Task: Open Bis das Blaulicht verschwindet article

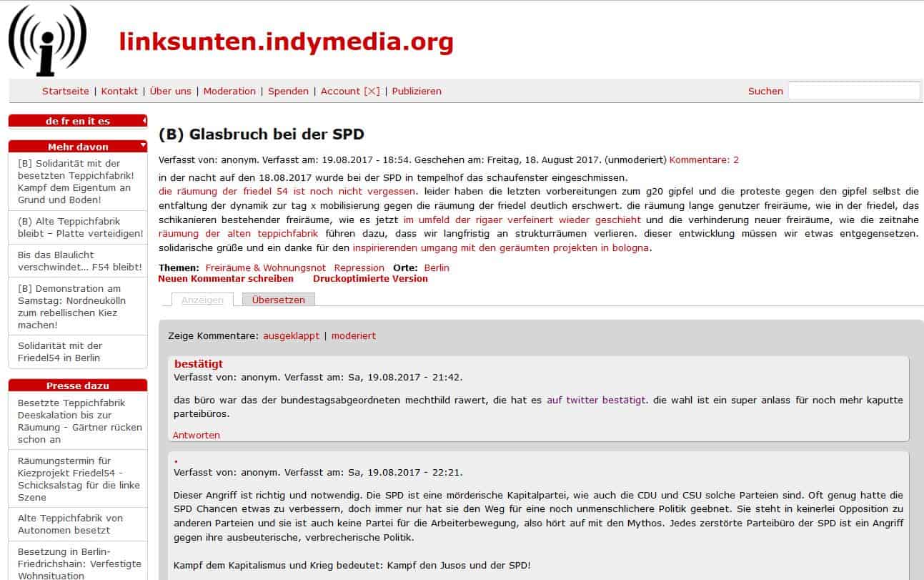Action: point(79,260)
